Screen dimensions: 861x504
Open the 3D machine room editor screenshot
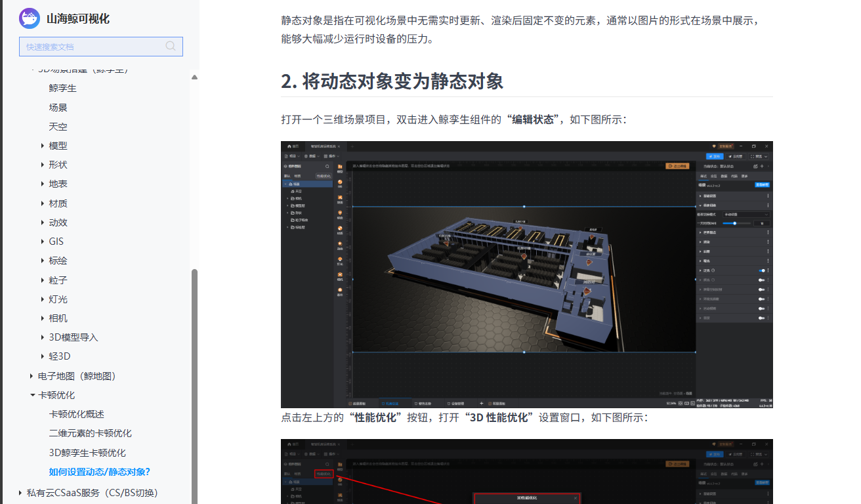527,274
